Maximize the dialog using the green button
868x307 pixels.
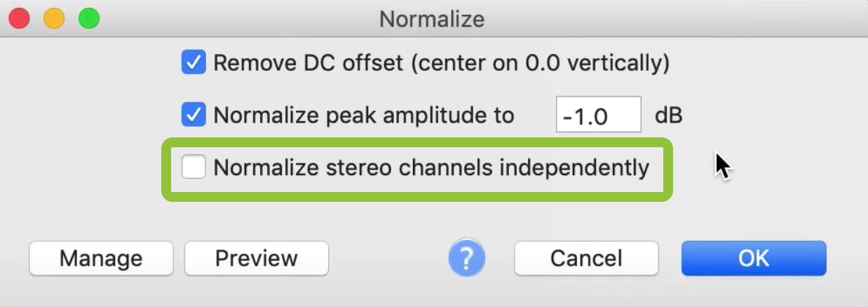(89, 18)
